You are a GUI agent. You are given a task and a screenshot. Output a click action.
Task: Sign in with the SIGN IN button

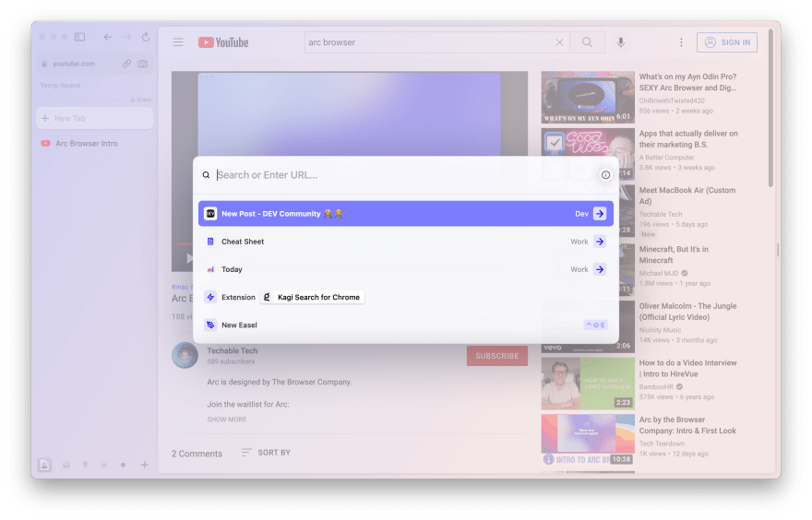pyautogui.click(x=727, y=42)
